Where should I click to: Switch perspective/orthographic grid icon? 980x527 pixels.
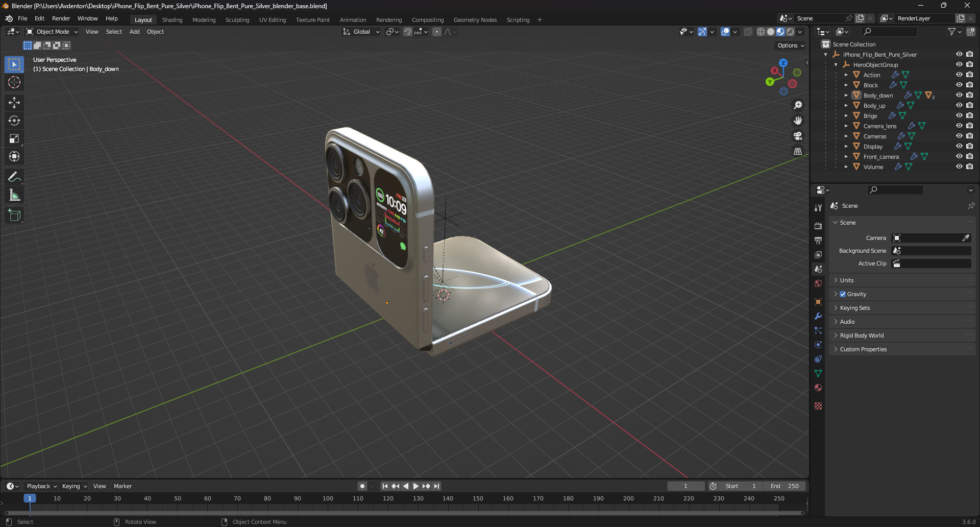point(797,151)
